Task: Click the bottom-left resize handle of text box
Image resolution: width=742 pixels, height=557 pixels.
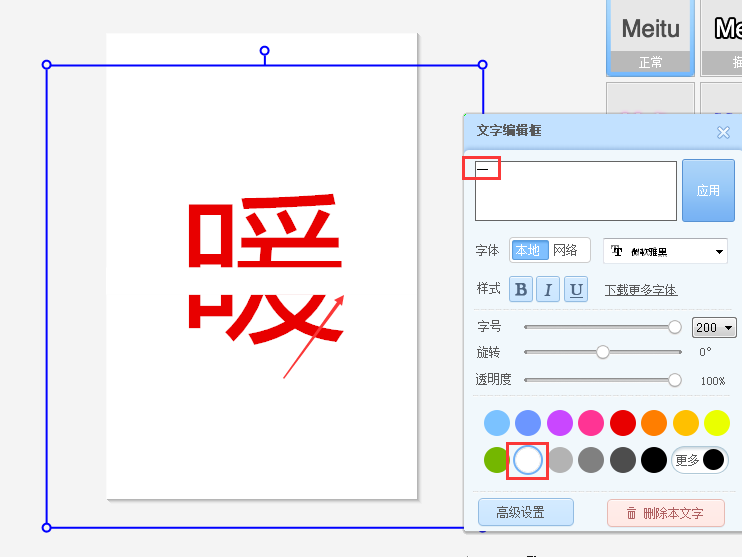Action: click(46, 528)
